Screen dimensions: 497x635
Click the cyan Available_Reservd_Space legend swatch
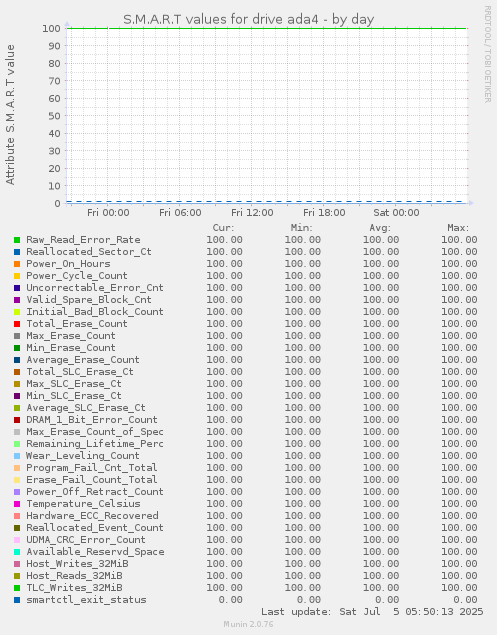tap(17, 552)
